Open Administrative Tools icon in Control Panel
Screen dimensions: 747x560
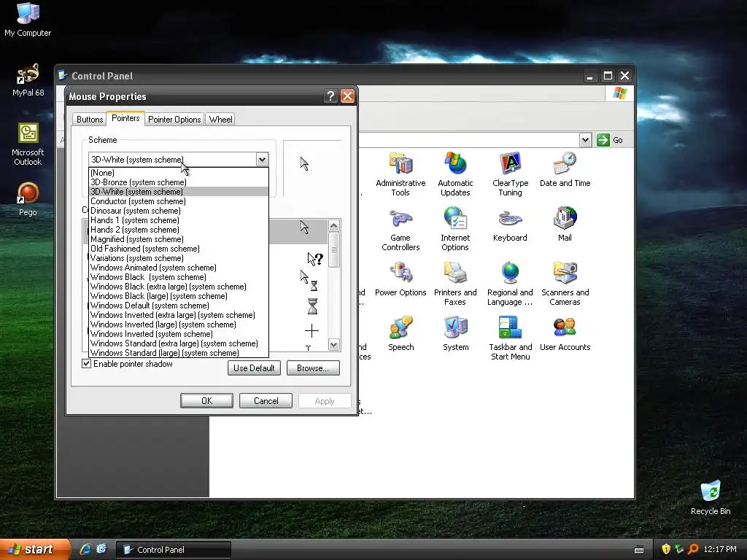click(x=400, y=174)
